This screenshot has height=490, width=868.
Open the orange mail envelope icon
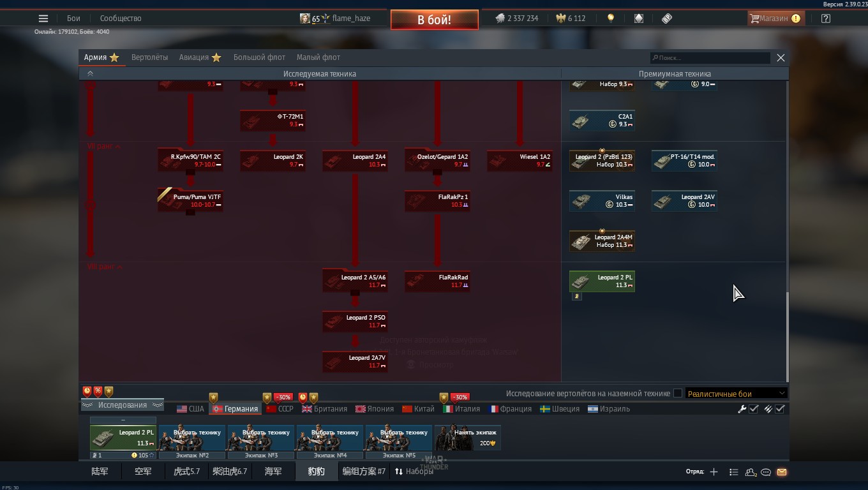781,472
